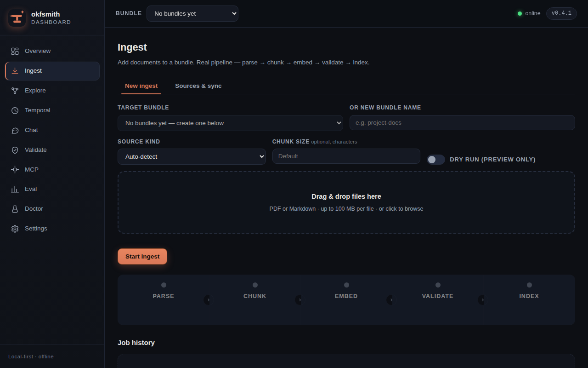Open the top Bundle selector dropdown
The image size is (588, 368).
click(192, 13)
